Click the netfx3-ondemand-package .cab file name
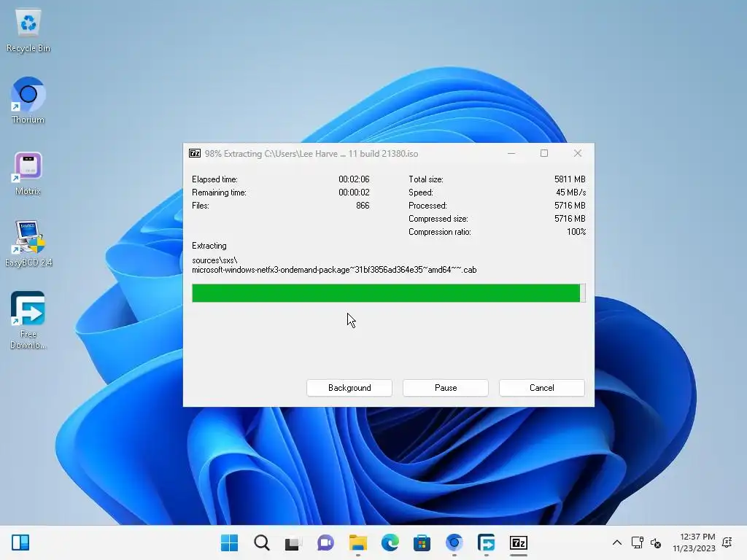Image resolution: width=747 pixels, height=560 pixels. click(334, 270)
